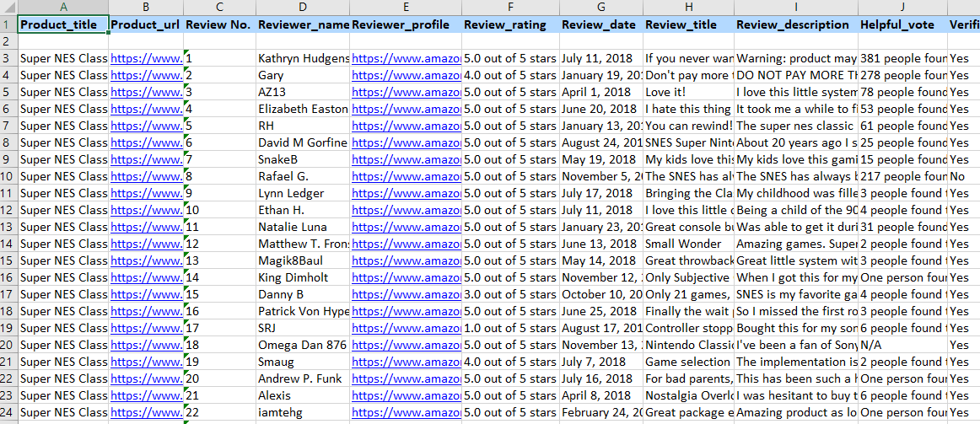
Task: Select row 20 header
Action: [x=8, y=345]
